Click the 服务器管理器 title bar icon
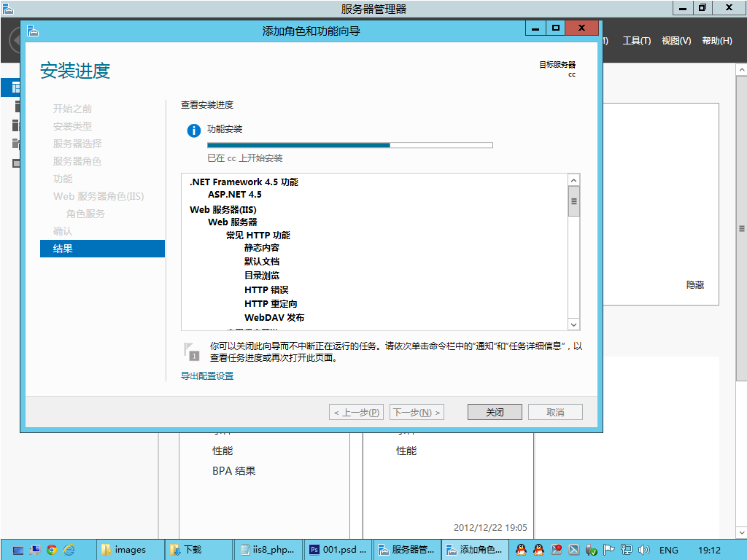The height and width of the screenshot is (560, 747). tap(7, 9)
